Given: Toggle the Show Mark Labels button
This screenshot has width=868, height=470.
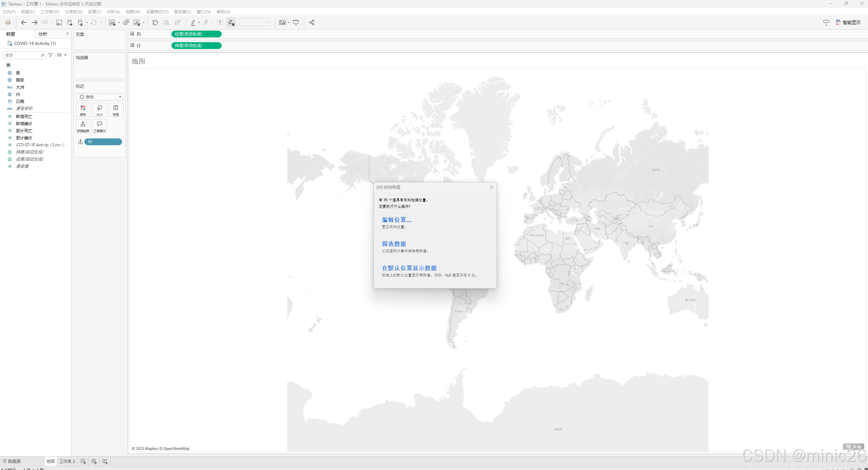Looking at the screenshot, I should (220, 22).
